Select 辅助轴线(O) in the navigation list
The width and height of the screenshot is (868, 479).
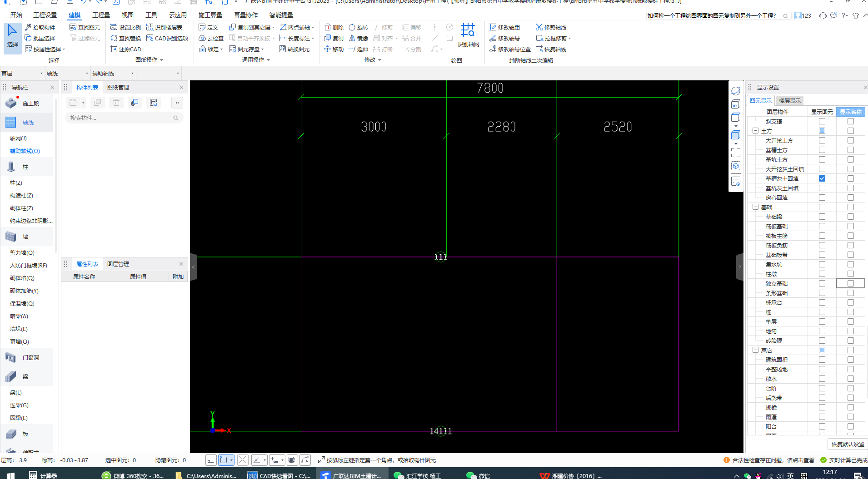coord(25,151)
